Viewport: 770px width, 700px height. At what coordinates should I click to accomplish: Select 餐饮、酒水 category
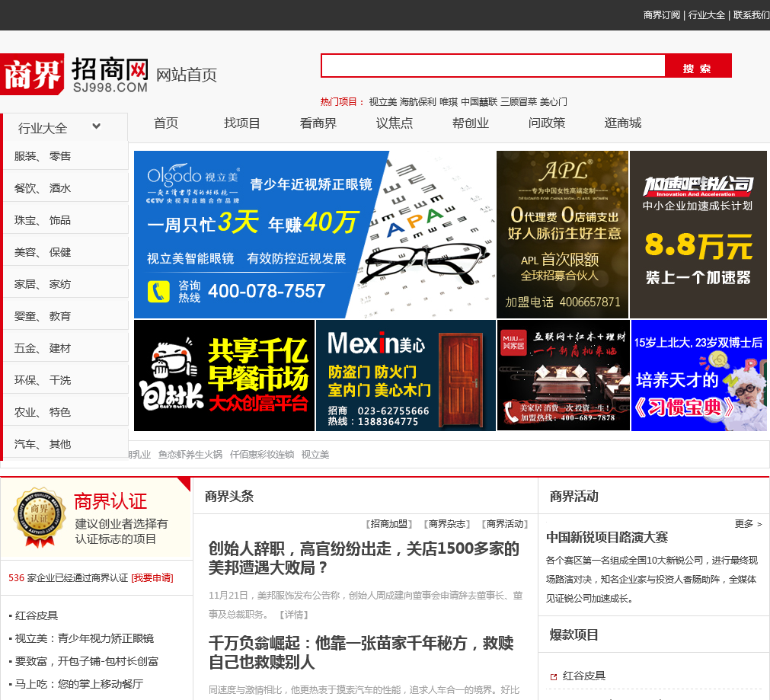(43, 188)
